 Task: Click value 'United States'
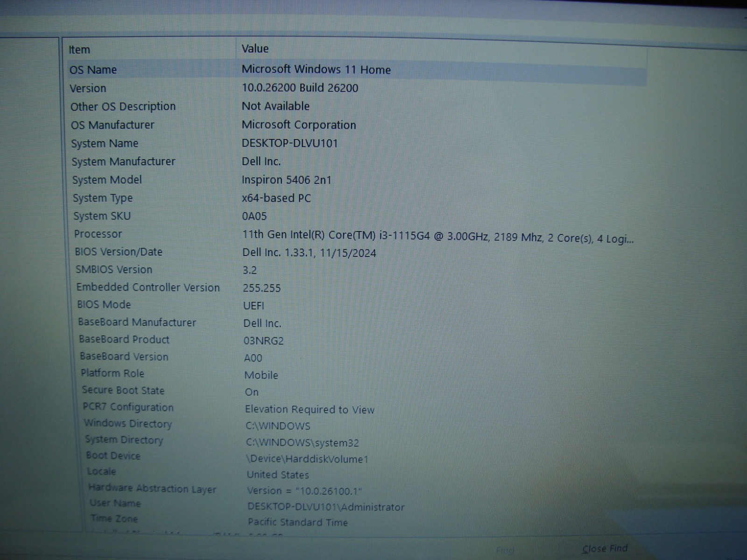pos(278,475)
